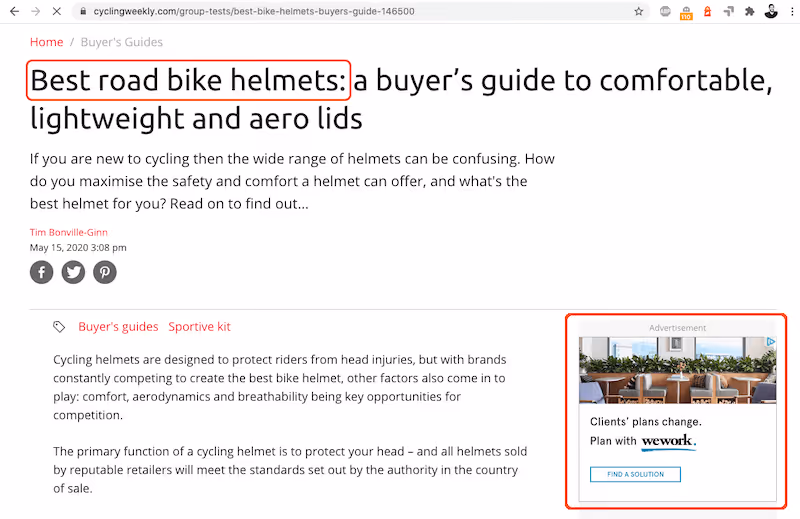
Task: Open the Chrome three-dot menu
Action: 792,11
